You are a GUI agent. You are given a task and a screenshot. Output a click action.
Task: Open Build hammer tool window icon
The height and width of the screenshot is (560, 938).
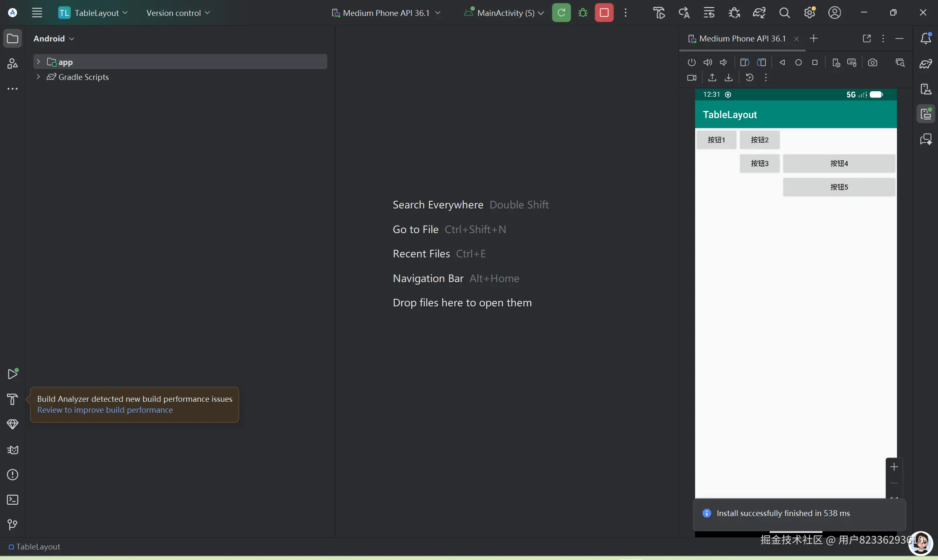(x=13, y=399)
